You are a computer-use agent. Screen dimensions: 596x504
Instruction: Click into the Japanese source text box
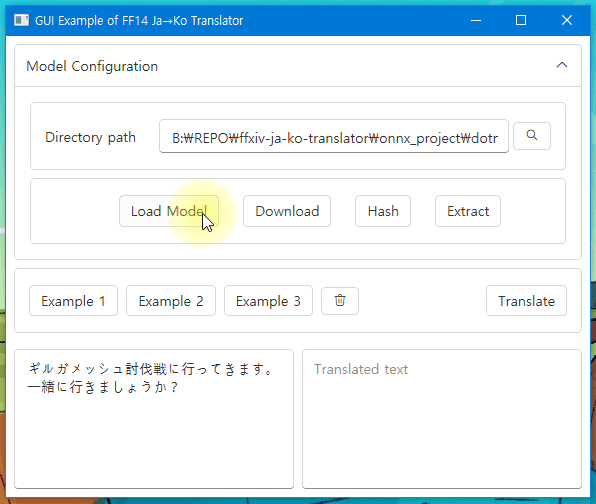click(x=154, y=419)
